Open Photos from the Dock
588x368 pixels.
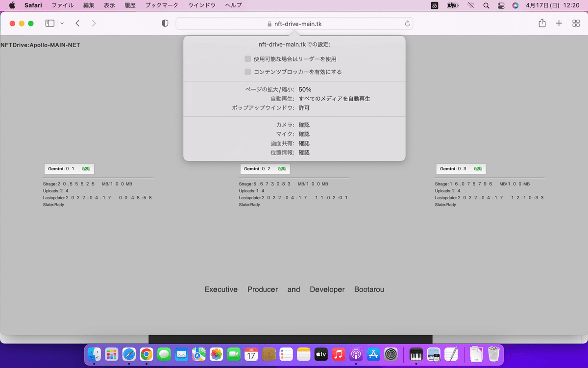click(x=217, y=354)
